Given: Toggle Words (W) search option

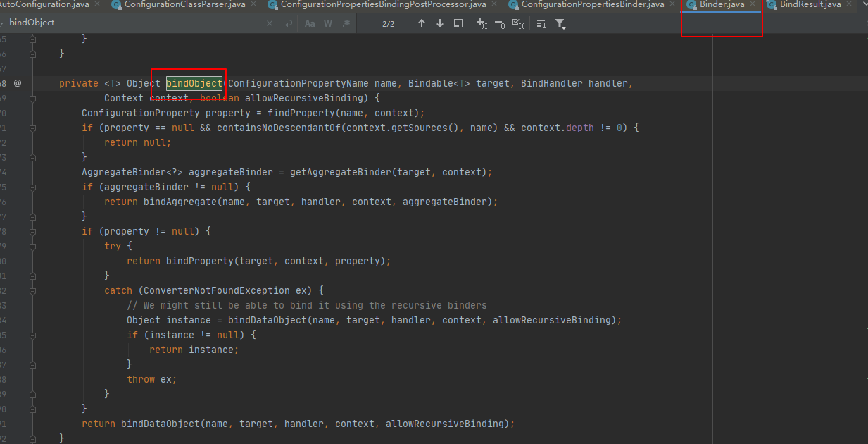Looking at the screenshot, I should click(x=328, y=23).
